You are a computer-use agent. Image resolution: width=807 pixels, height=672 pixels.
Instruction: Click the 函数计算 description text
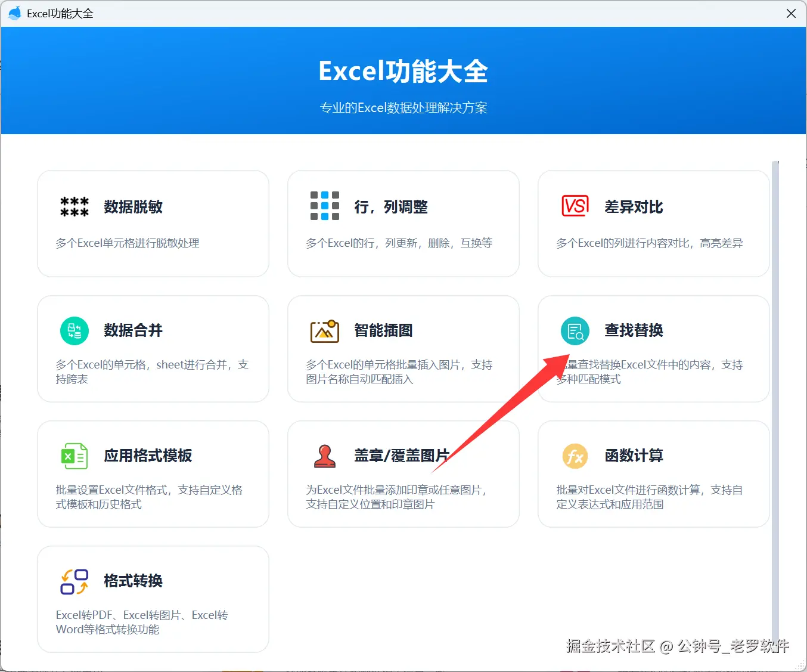pyautogui.click(x=650, y=497)
